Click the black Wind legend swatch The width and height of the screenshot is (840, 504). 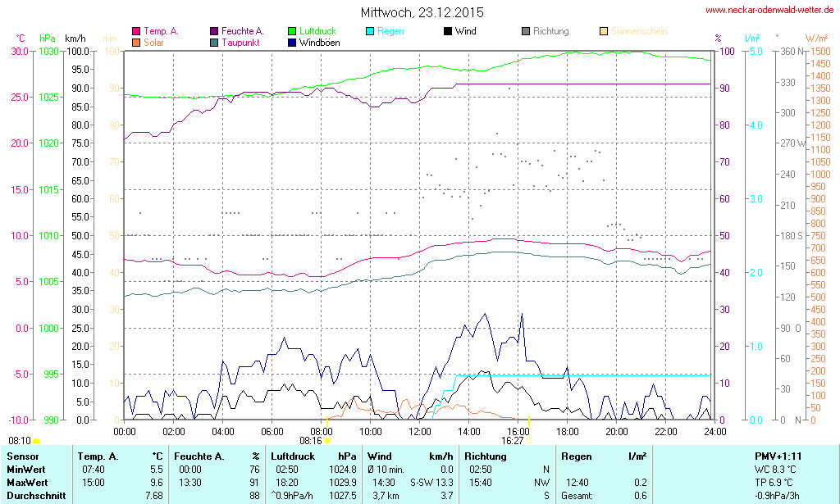448,31
